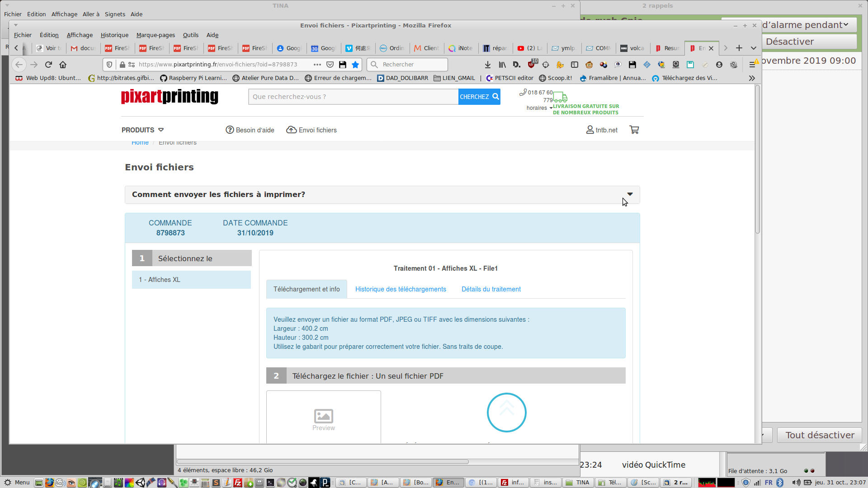Screen dimensions: 868x488
Task: Click the CHERCHEZ search button
Action: [x=479, y=97]
